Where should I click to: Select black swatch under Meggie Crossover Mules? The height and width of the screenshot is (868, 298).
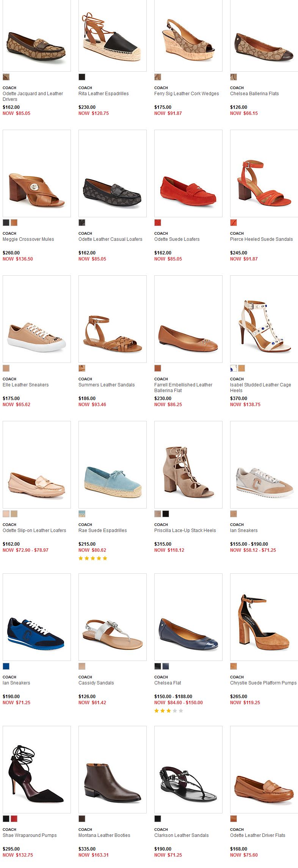point(6,223)
